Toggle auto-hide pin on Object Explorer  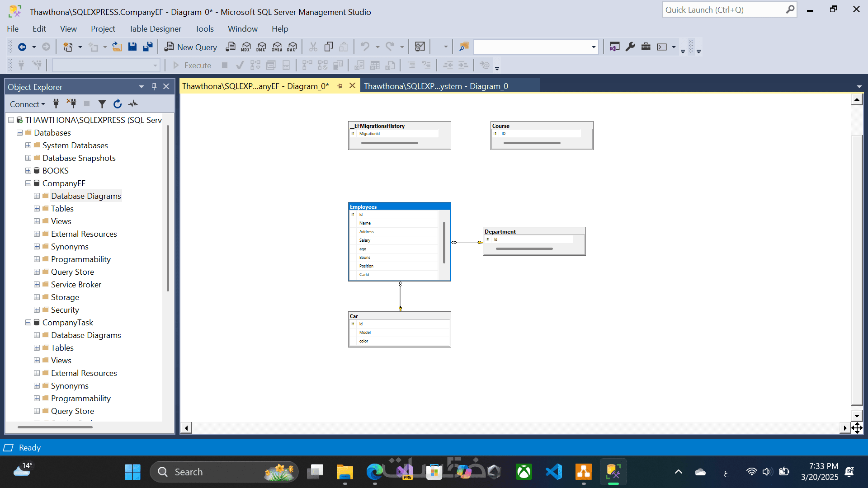click(154, 87)
